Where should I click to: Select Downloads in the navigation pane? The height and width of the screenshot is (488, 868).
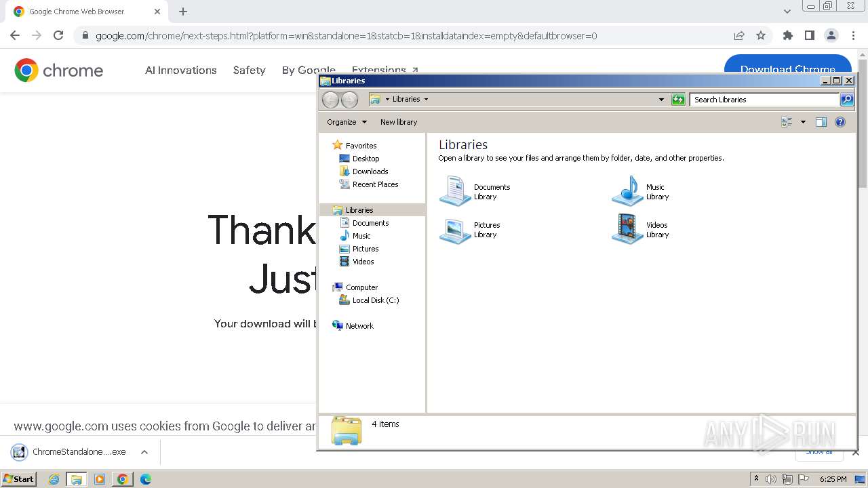coord(370,171)
